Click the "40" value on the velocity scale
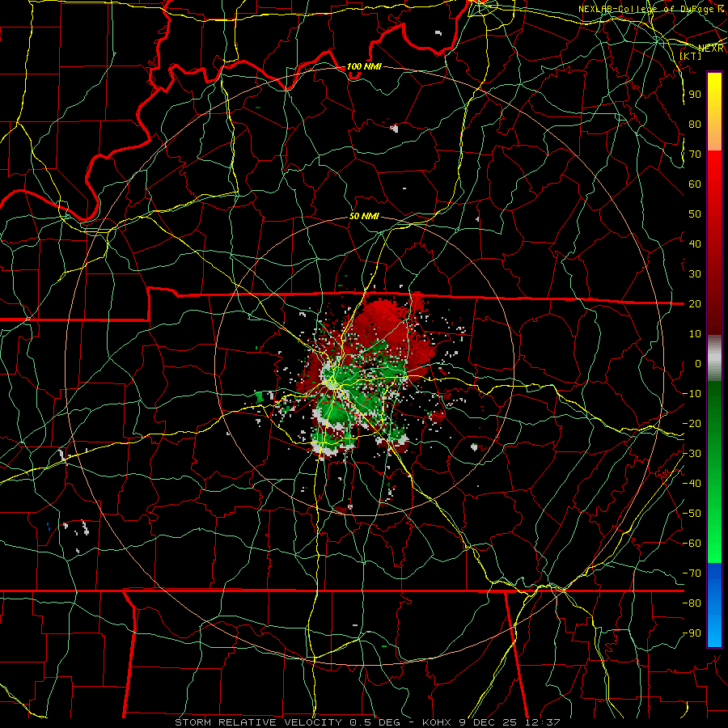 (695, 243)
